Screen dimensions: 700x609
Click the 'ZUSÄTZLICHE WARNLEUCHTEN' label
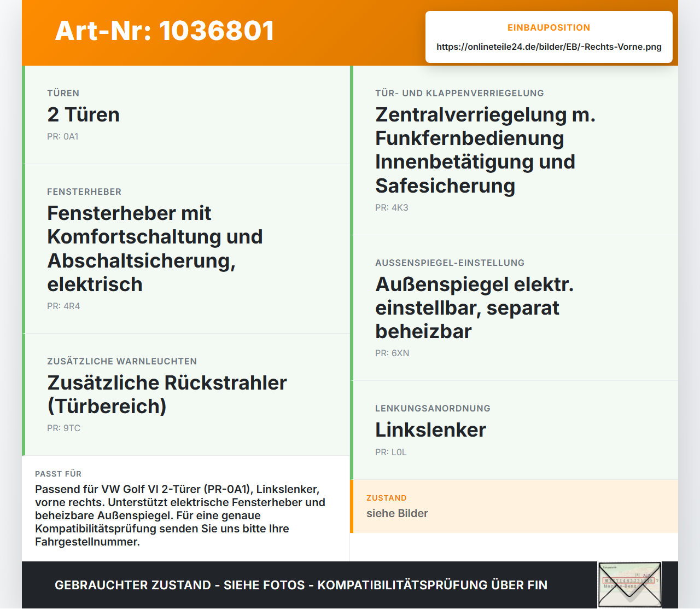pos(122,361)
